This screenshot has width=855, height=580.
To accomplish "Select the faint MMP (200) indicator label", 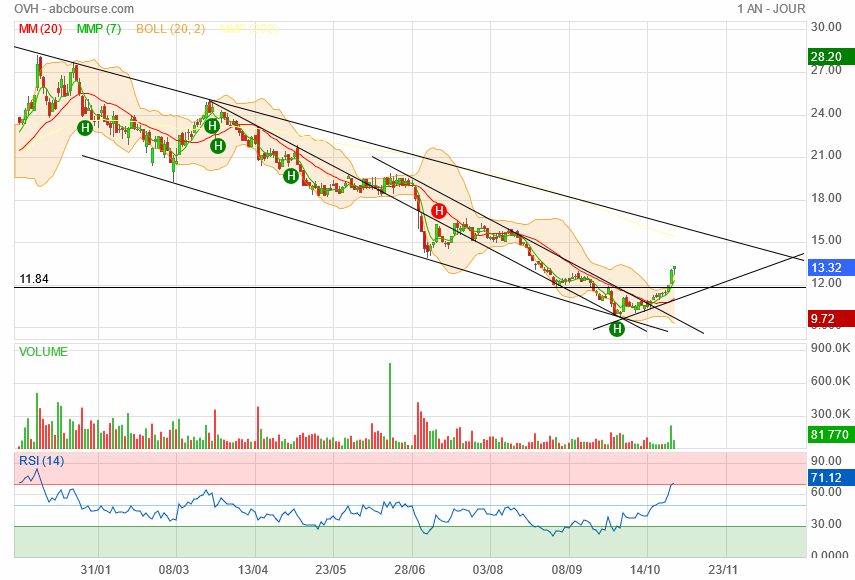I will (249, 29).
